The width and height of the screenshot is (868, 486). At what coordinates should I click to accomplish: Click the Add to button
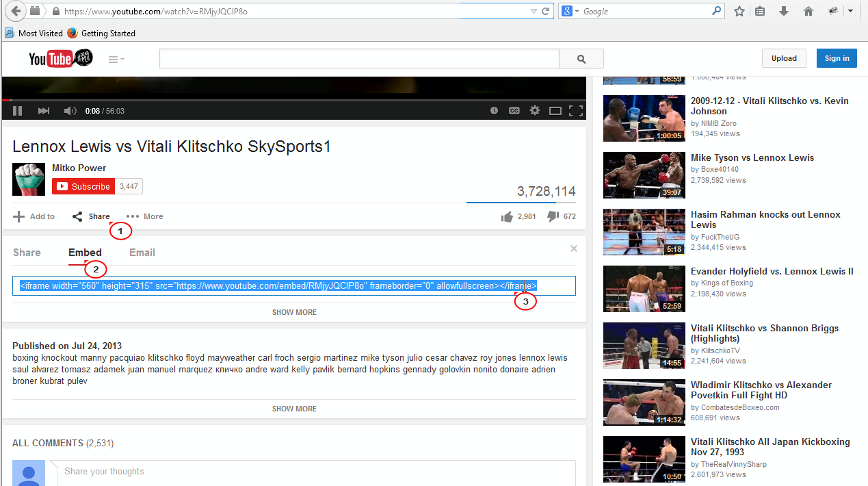pos(34,216)
